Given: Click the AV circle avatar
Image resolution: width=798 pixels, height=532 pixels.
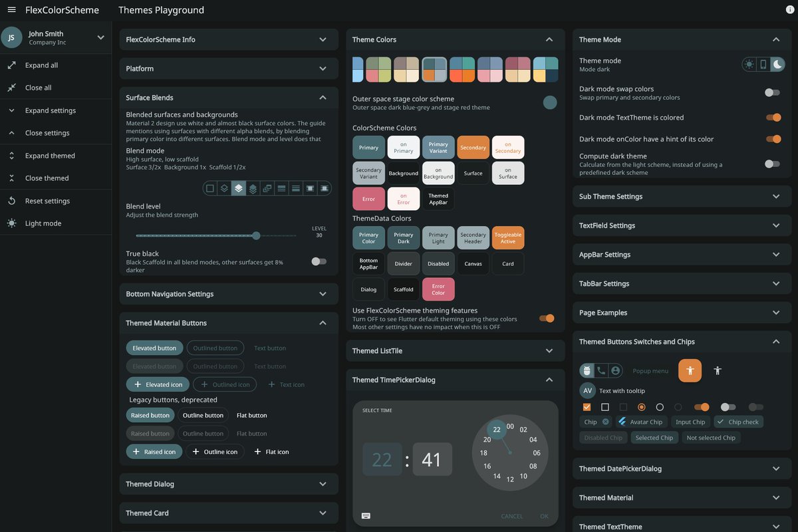Looking at the screenshot, I should click(x=587, y=391).
